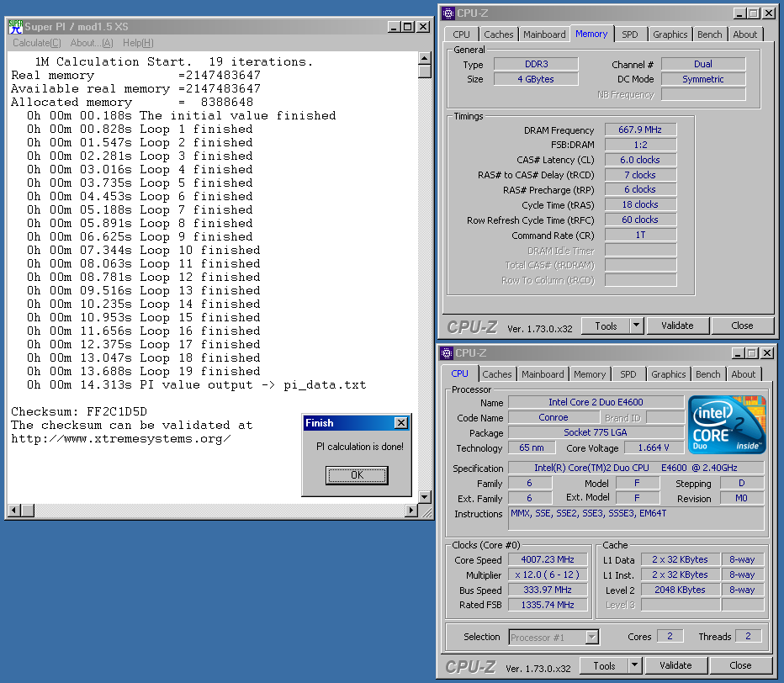This screenshot has width=784, height=683.
Task: Click the Cycle Time tRAS value 18 clocks
Action: tap(640, 204)
